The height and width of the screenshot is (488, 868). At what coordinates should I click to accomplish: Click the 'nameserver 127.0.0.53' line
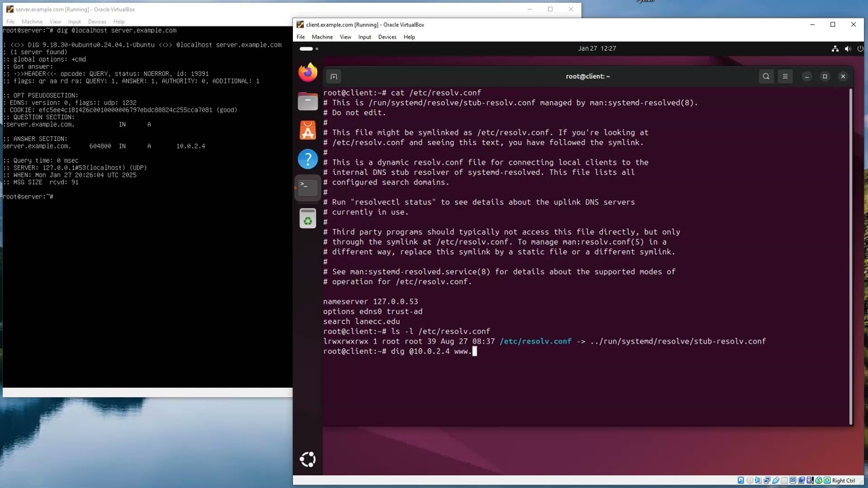(370, 302)
